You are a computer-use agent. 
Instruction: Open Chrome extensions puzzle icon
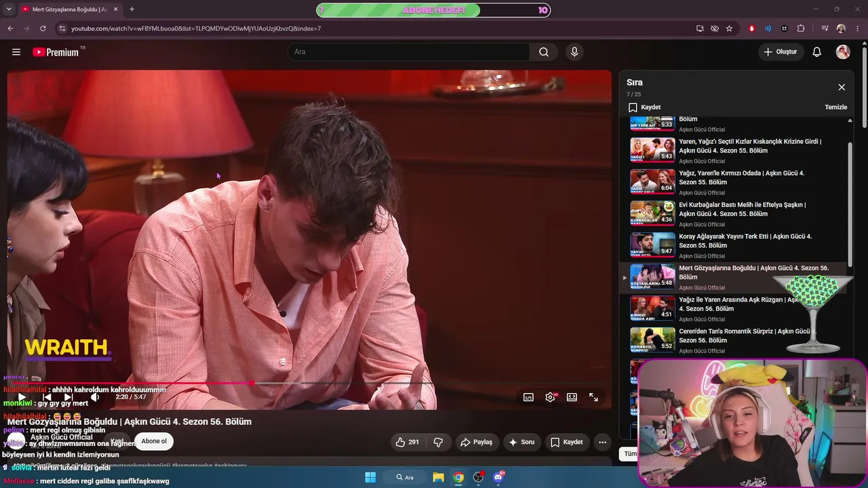[801, 28]
